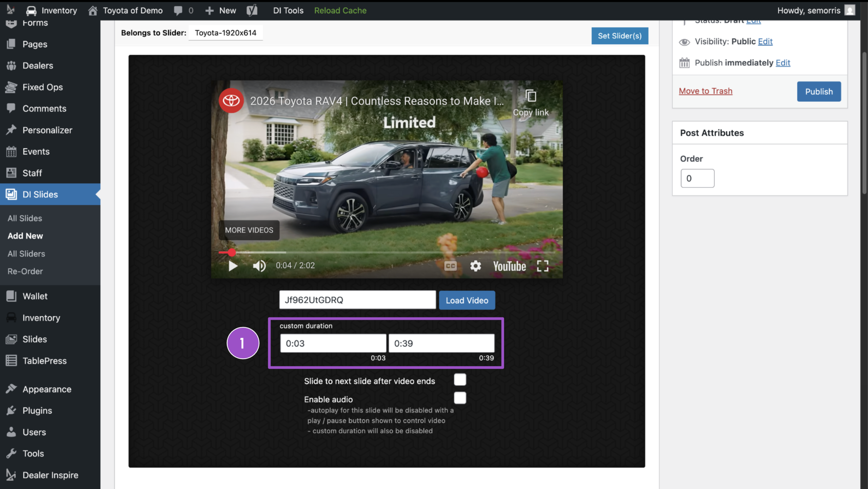Click the Users icon in the sidebar
Screen dimensions: 868x489
(x=11, y=432)
